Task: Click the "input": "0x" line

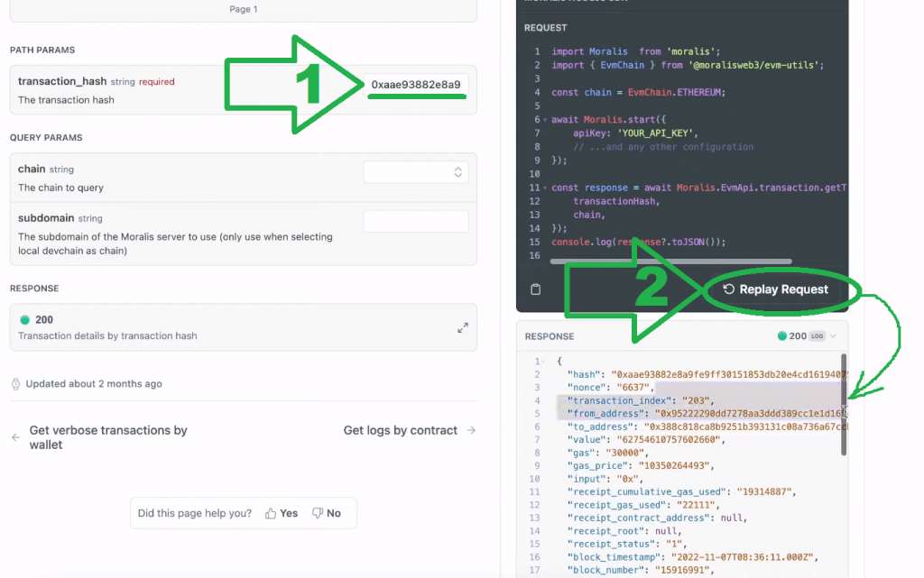Action: pyautogui.click(x=605, y=479)
